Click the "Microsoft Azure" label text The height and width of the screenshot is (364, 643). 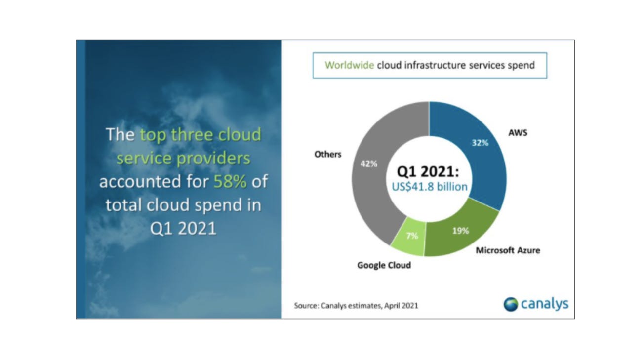tap(508, 250)
